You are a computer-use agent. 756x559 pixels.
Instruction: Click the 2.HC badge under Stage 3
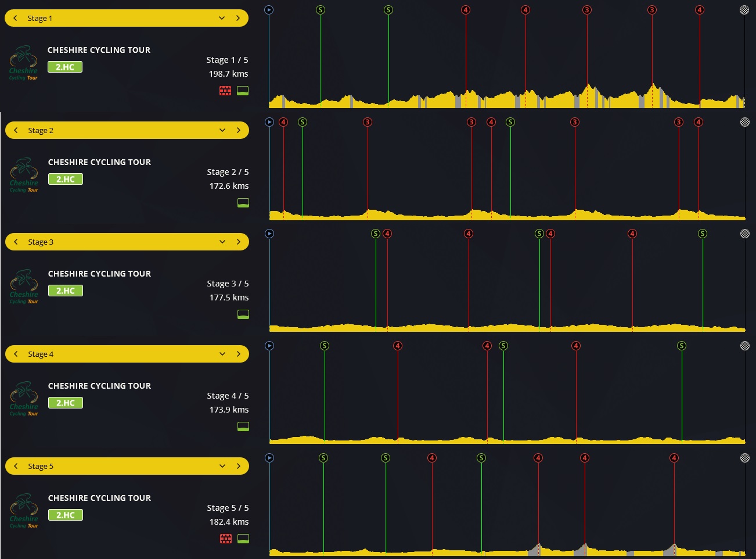66,291
